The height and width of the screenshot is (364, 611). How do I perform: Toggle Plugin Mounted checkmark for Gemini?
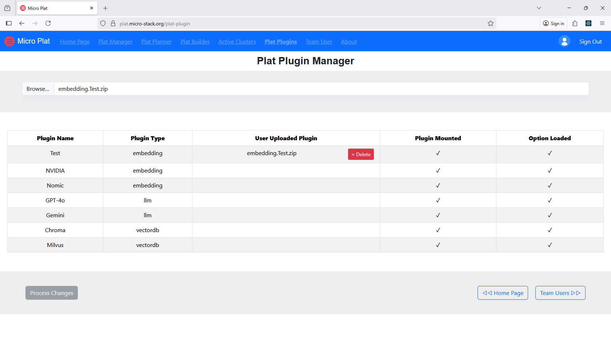(x=438, y=215)
